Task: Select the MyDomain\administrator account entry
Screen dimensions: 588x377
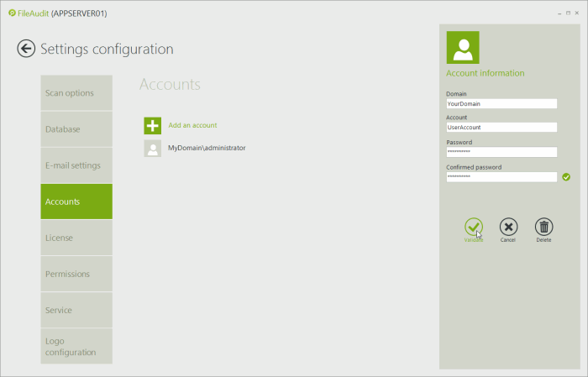Action: [207, 148]
